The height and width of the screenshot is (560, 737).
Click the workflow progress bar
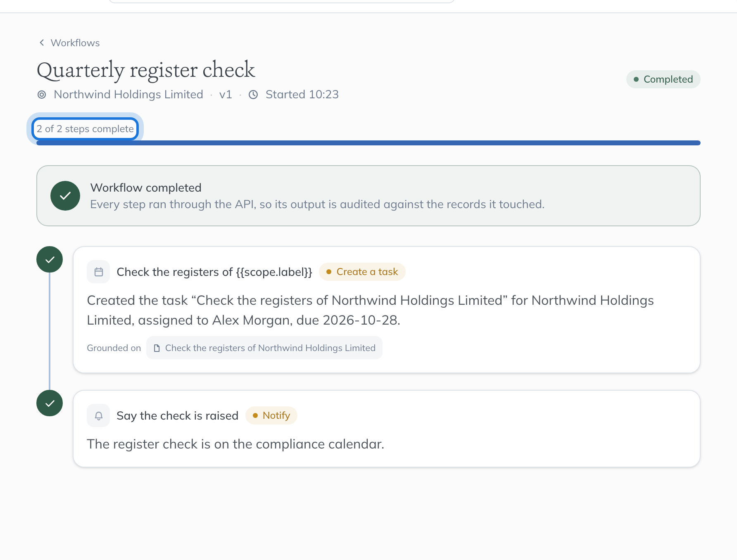[x=368, y=143]
